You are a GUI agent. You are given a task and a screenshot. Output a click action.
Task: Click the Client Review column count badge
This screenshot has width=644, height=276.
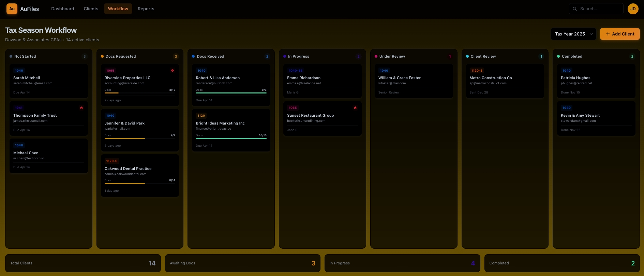pos(541,57)
